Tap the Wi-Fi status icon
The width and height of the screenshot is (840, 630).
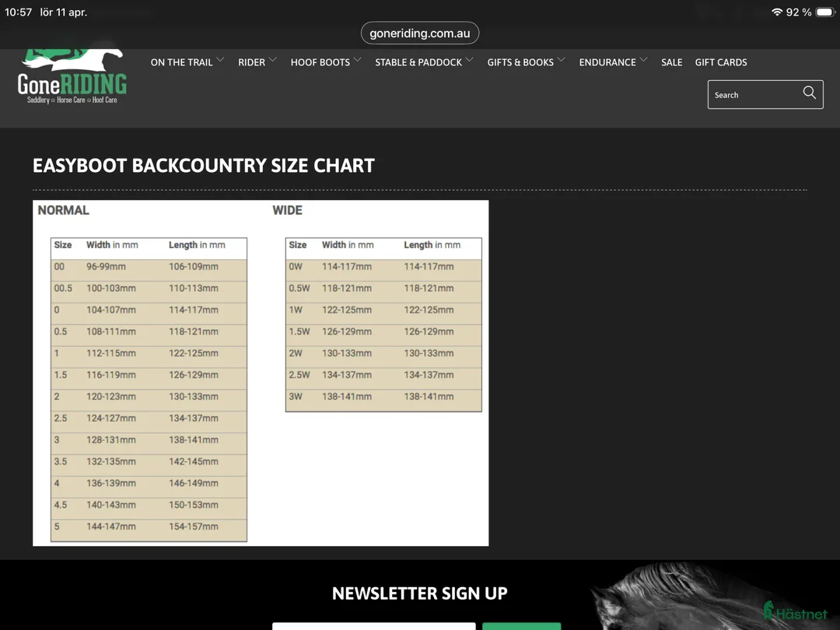(776, 12)
